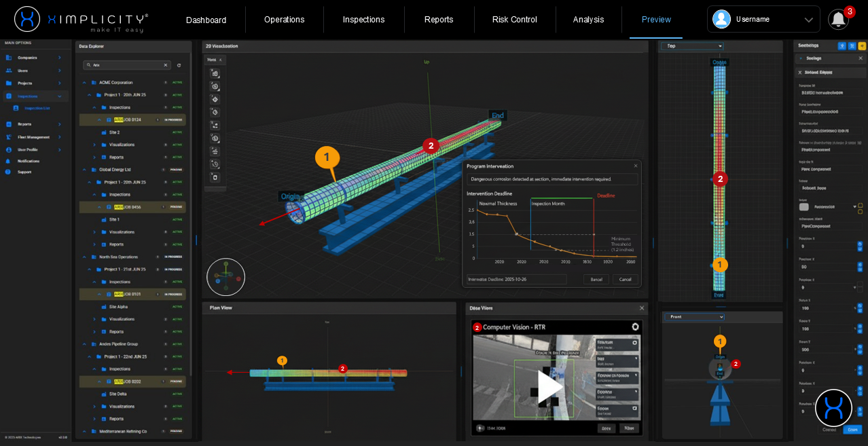The height and width of the screenshot is (446, 868).
Task: Play the Computer Vision RTR video
Action: [549, 386]
